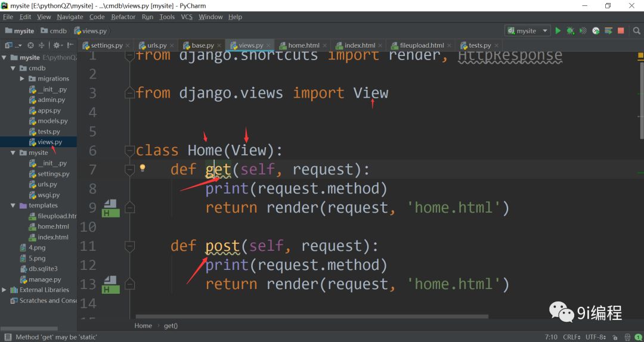Open the Tools menu

(x=167, y=17)
